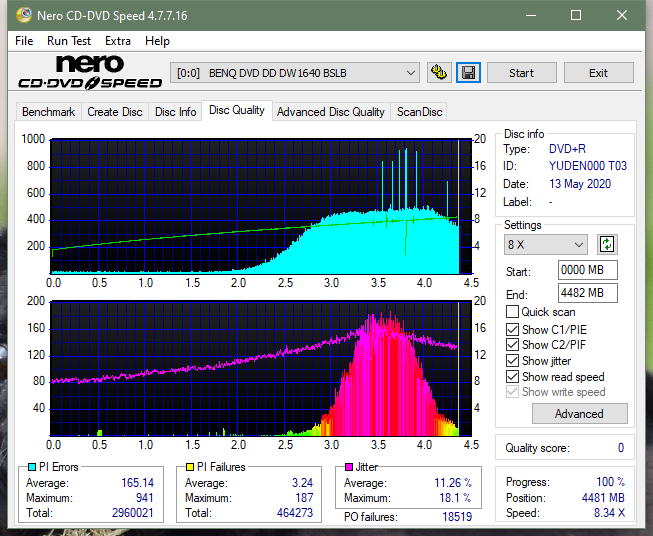Click Jitter average 11.26 % value

pos(453,483)
